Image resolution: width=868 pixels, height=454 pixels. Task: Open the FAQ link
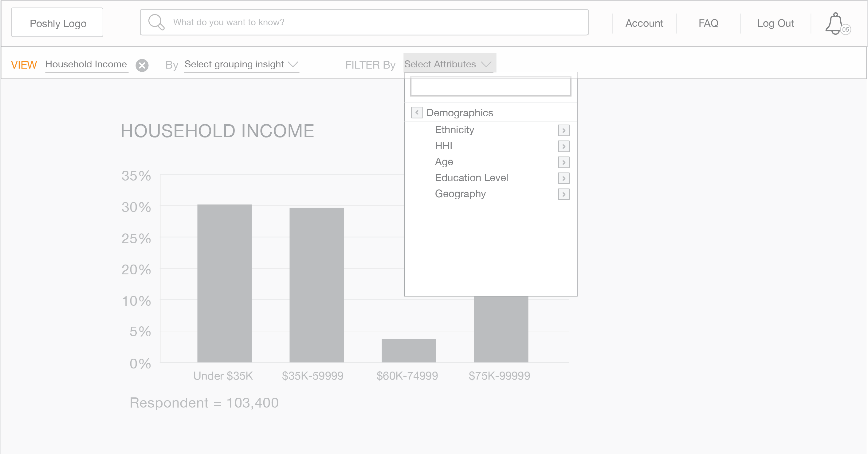708,23
